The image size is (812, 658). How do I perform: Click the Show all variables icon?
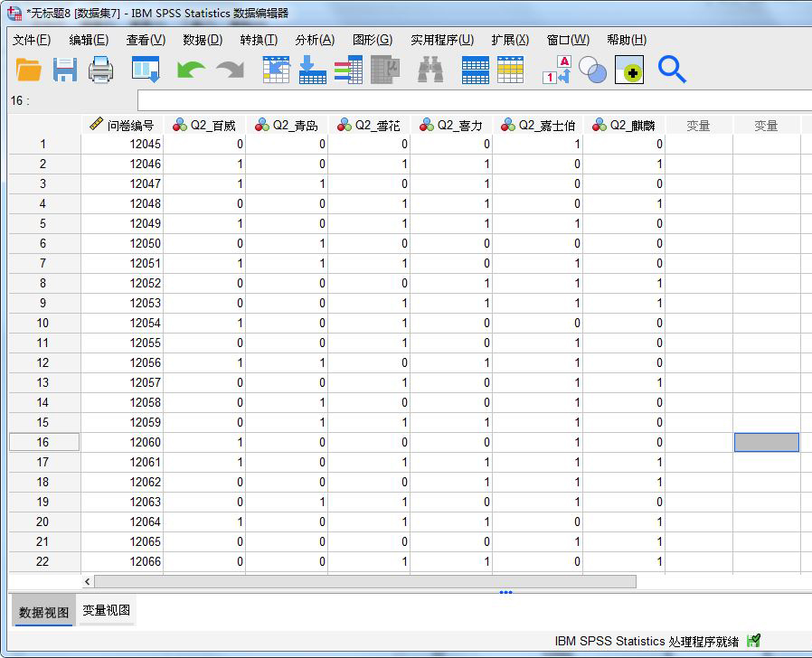[629, 70]
